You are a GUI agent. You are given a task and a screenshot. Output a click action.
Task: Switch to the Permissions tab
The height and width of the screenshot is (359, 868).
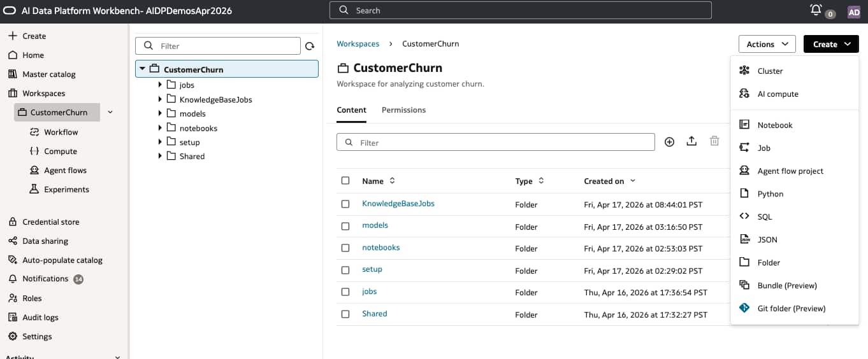(403, 109)
